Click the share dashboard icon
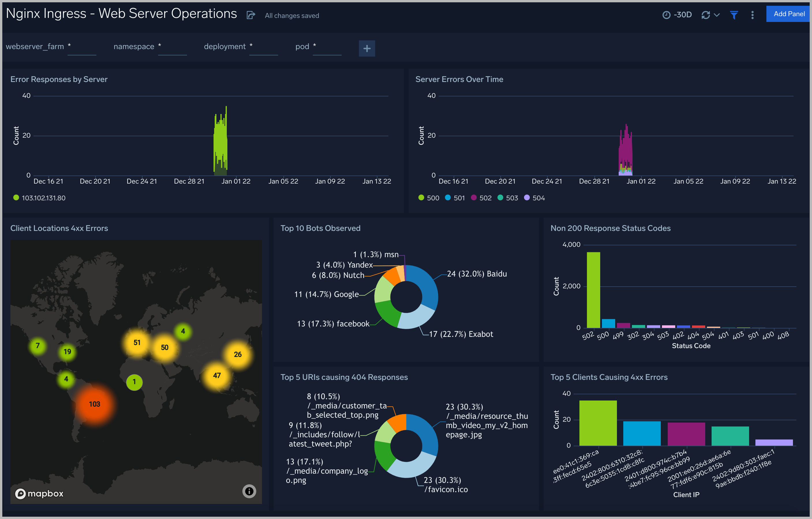 (x=250, y=15)
